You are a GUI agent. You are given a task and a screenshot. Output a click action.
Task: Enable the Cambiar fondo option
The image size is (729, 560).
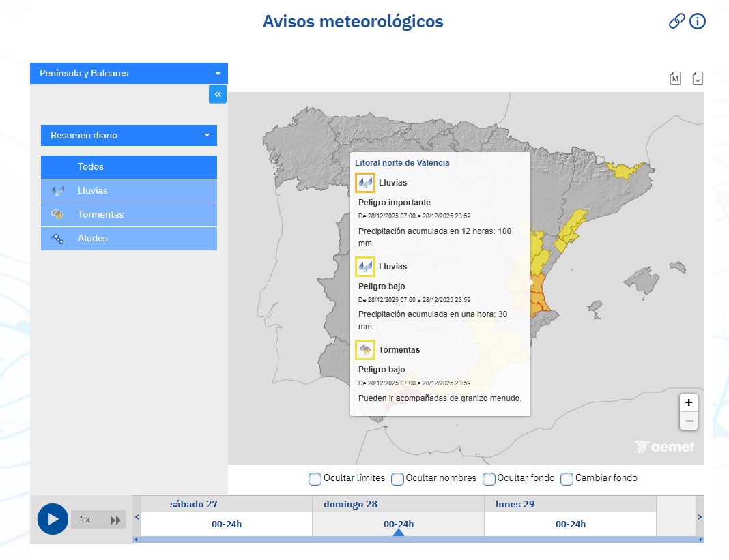tap(567, 480)
